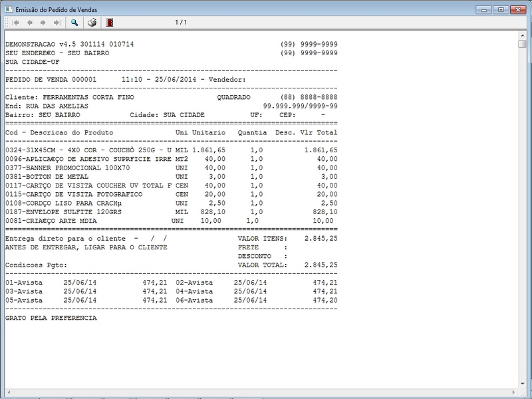Jump to last page of the report
This screenshot has height=399, width=532.
(x=57, y=23)
